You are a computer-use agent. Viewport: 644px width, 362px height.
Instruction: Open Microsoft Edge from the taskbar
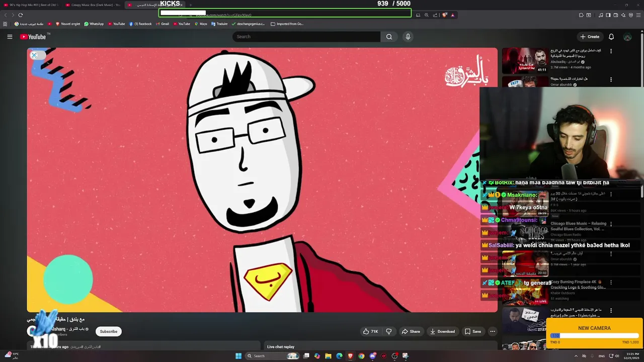click(x=339, y=356)
